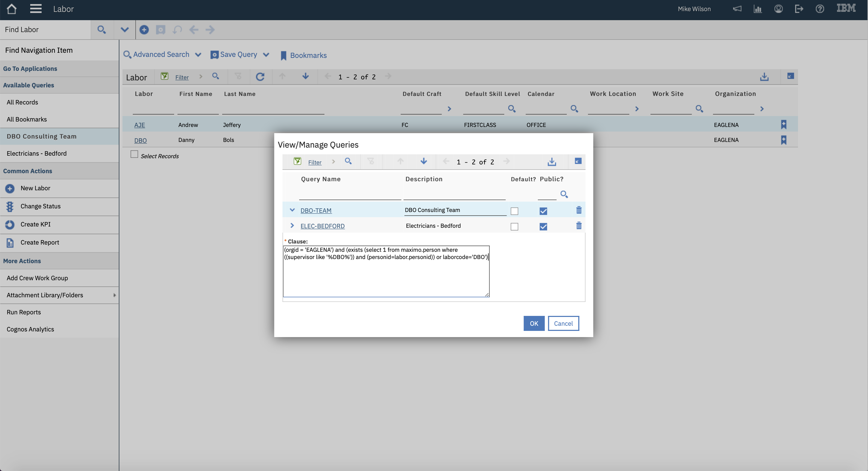Open the Save Query dropdown arrow
This screenshot has height=471, width=868.
pyautogui.click(x=267, y=55)
